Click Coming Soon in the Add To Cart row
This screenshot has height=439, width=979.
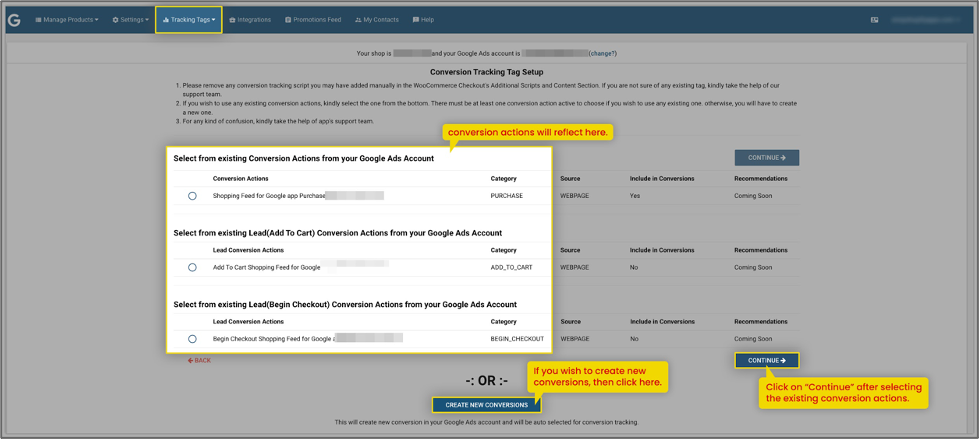(753, 267)
